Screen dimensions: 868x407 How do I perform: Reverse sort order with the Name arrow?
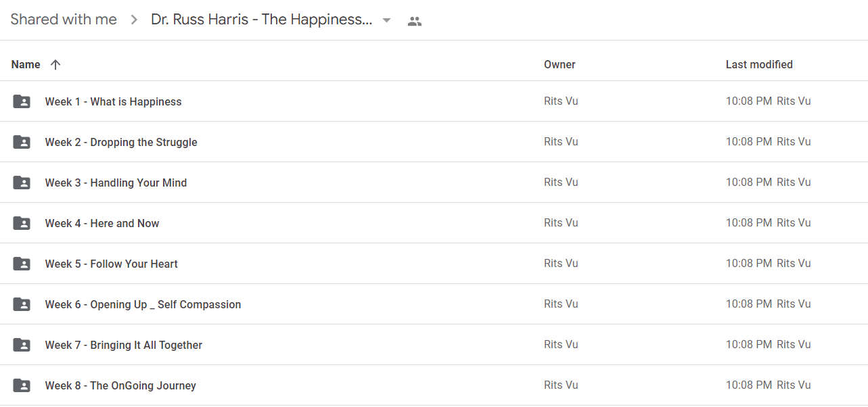point(55,65)
